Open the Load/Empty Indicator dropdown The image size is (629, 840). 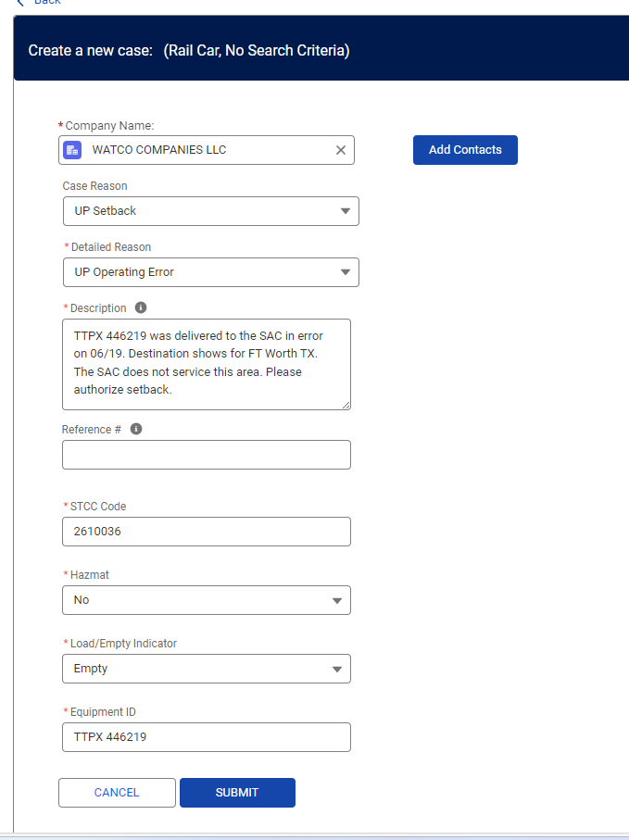click(207, 669)
